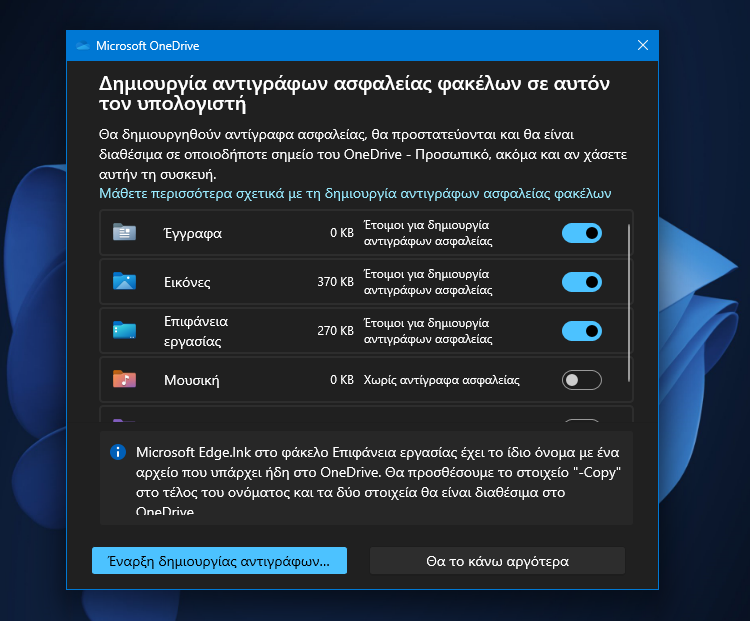Select the Μουσική folder name
The image size is (750, 621).
point(191,380)
